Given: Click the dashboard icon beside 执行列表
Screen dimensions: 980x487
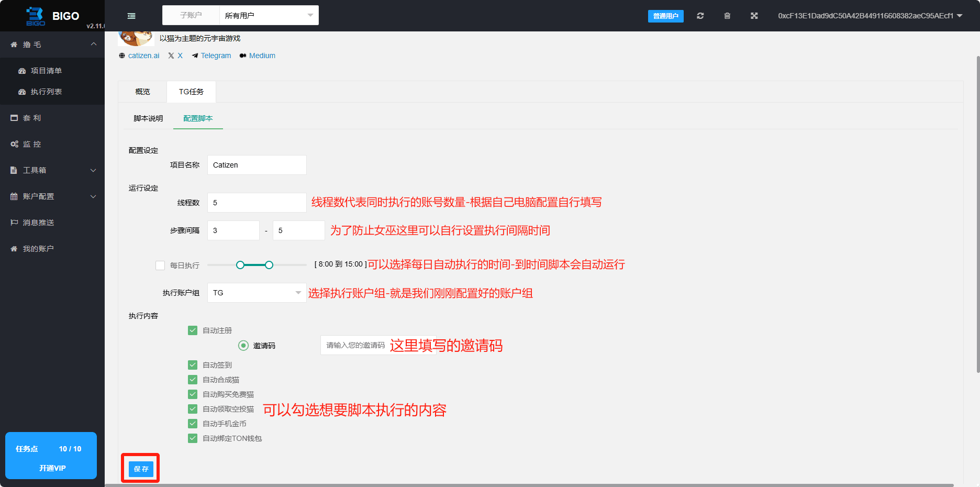Looking at the screenshot, I should tap(22, 92).
